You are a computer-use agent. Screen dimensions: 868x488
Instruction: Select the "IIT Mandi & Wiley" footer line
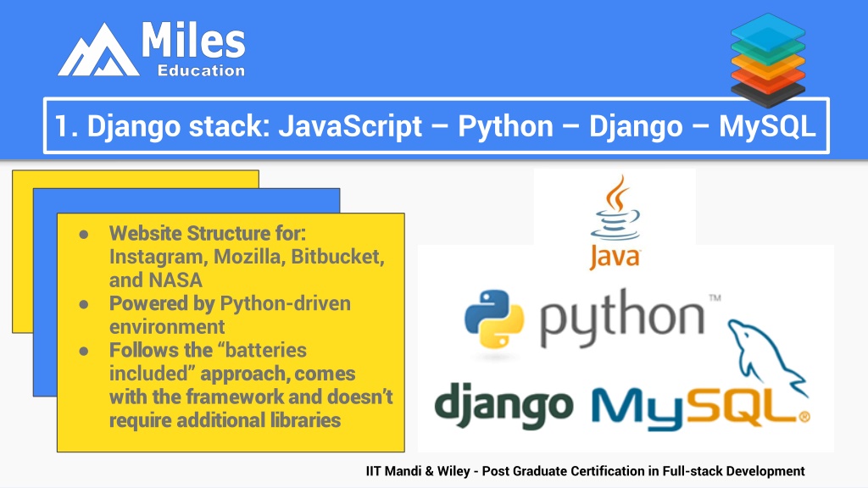[585, 471]
